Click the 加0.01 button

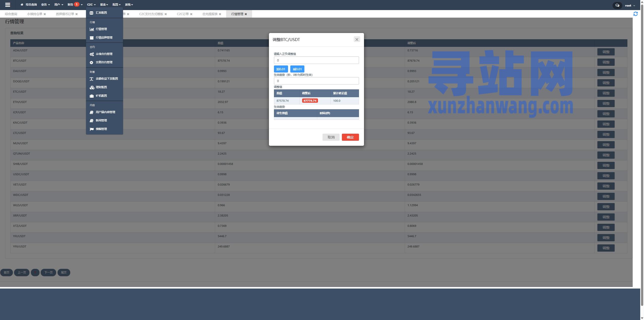click(281, 69)
